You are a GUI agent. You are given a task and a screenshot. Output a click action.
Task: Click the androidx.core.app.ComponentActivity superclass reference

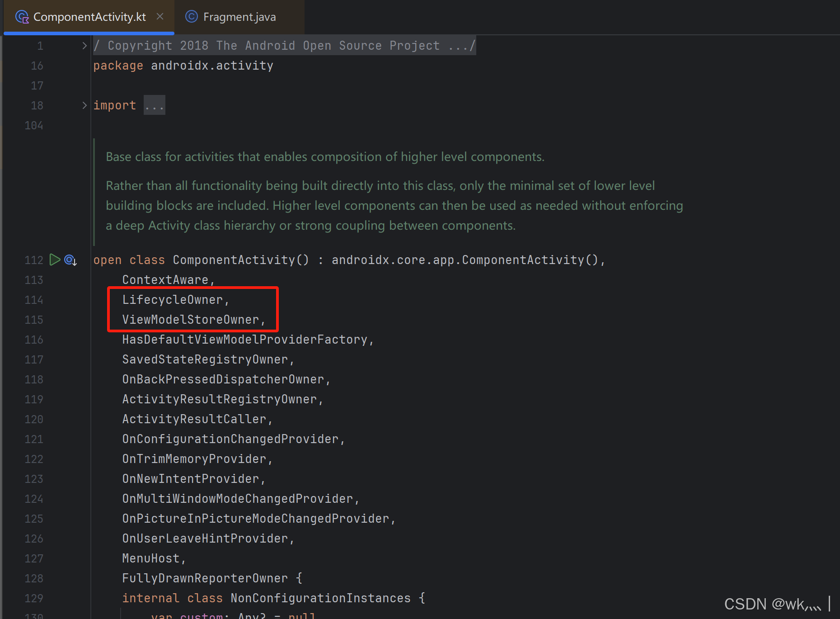(468, 260)
